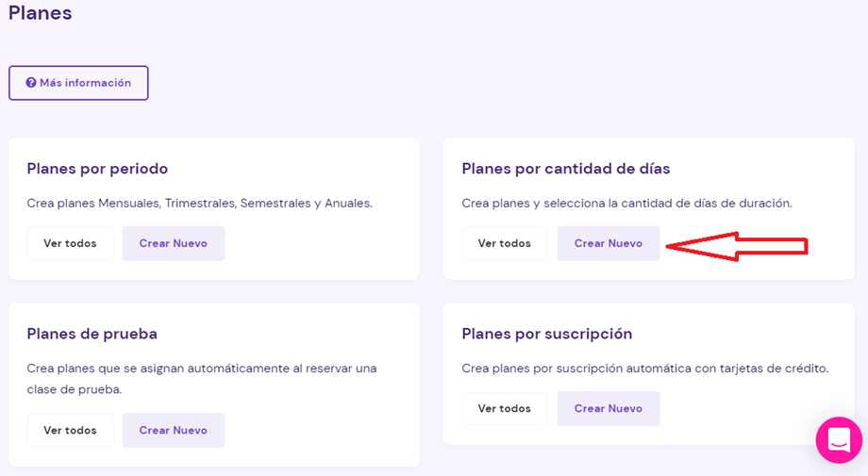Select the Planes por periodo heading
The width and height of the screenshot is (868, 476).
[97, 169]
